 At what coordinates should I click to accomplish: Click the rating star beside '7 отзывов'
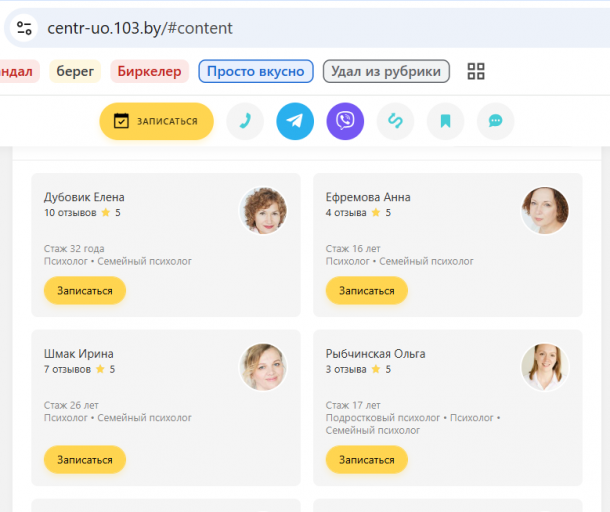(x=100, y=369)
